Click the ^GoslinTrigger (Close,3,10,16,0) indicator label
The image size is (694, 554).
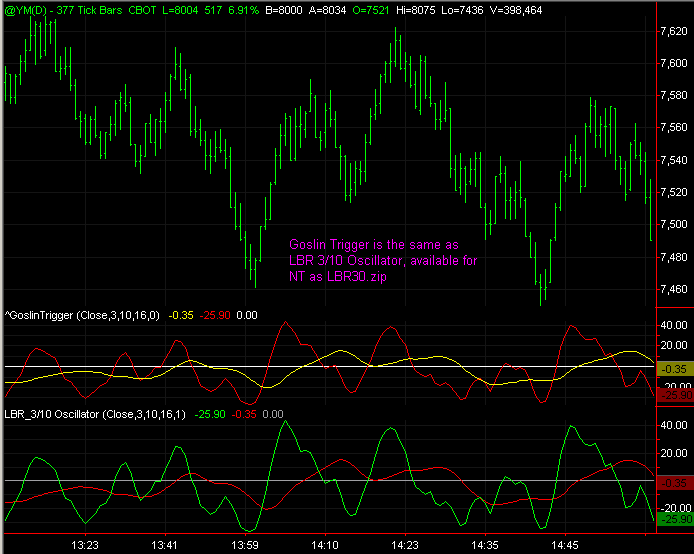pyautogui.click(x=82, y=315)
